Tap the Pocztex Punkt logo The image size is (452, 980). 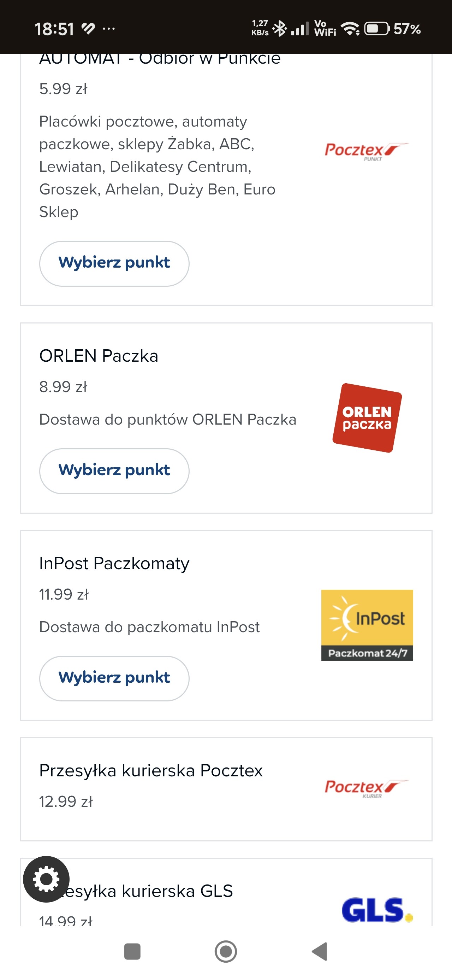coord(366,151)
